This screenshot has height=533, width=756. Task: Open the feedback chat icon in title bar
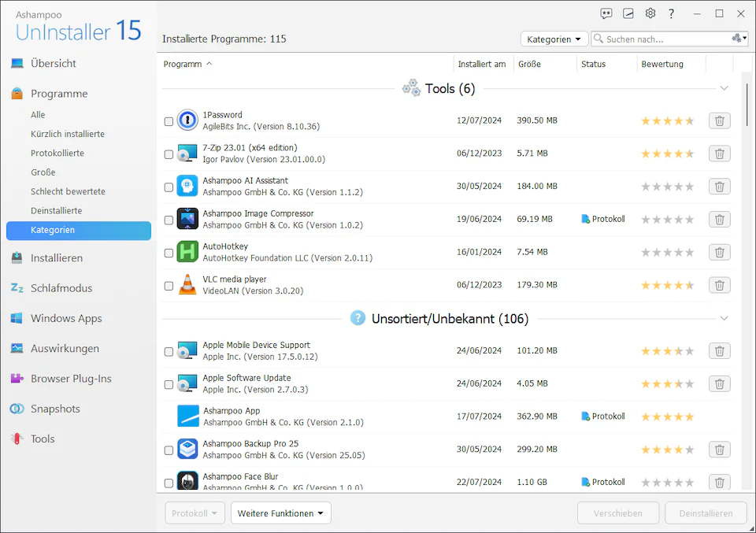pyautogui.click(x=606, y=13)
